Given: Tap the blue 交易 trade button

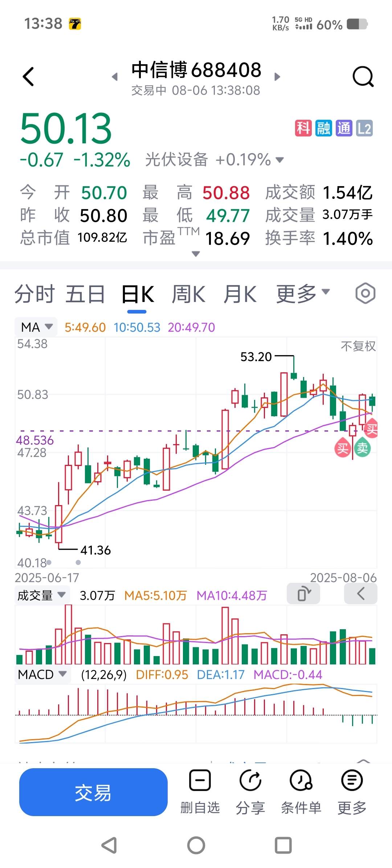Looking at the screenshot, I should click(x=93, y=792).
